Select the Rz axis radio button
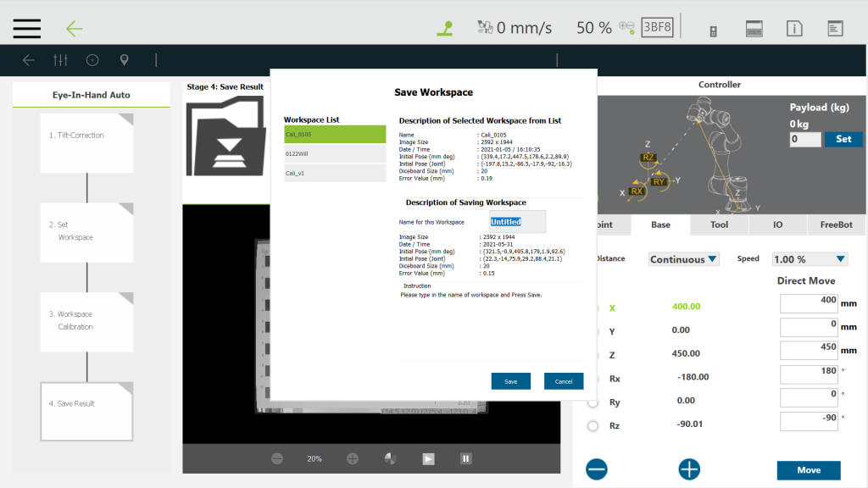Screen dimensions: 868x488 (593, 425)
